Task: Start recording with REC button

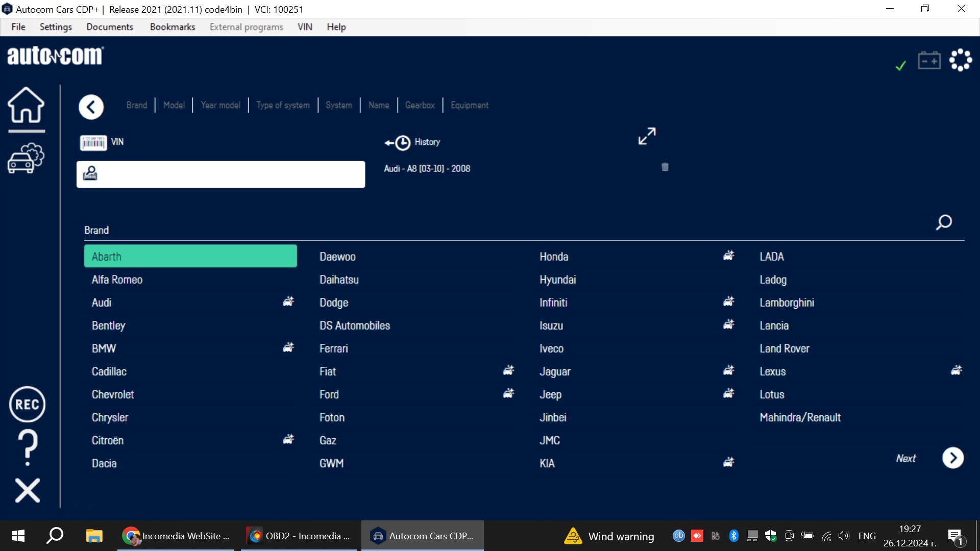Action: click(27, 405)
